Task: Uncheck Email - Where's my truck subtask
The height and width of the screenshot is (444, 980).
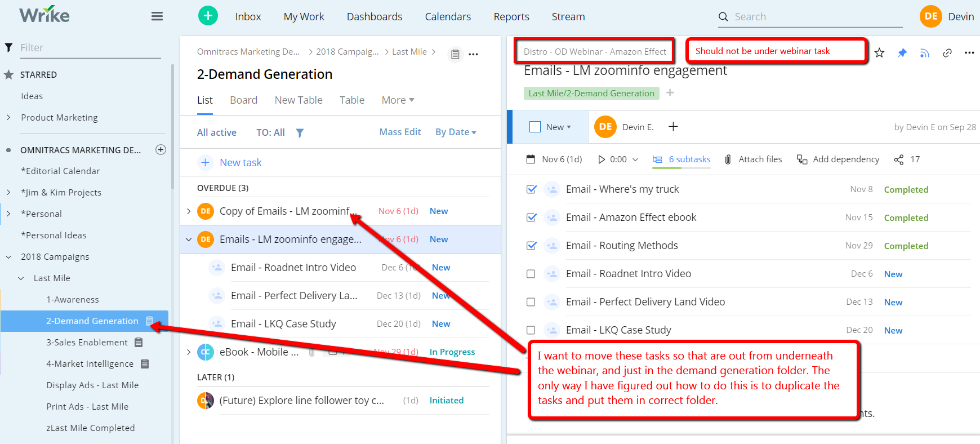Action: pyautogui.click(x=531, y=189)
